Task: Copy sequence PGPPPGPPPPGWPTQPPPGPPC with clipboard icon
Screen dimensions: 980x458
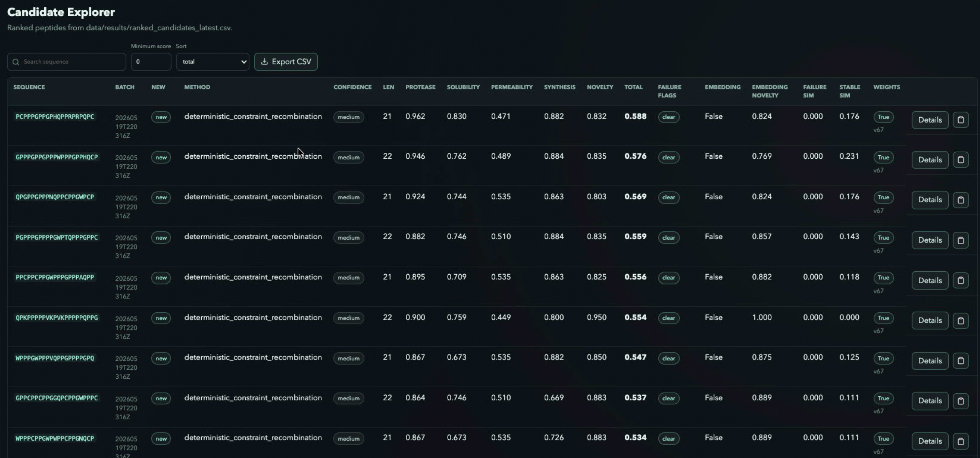Action: click(x=960, y=240)
